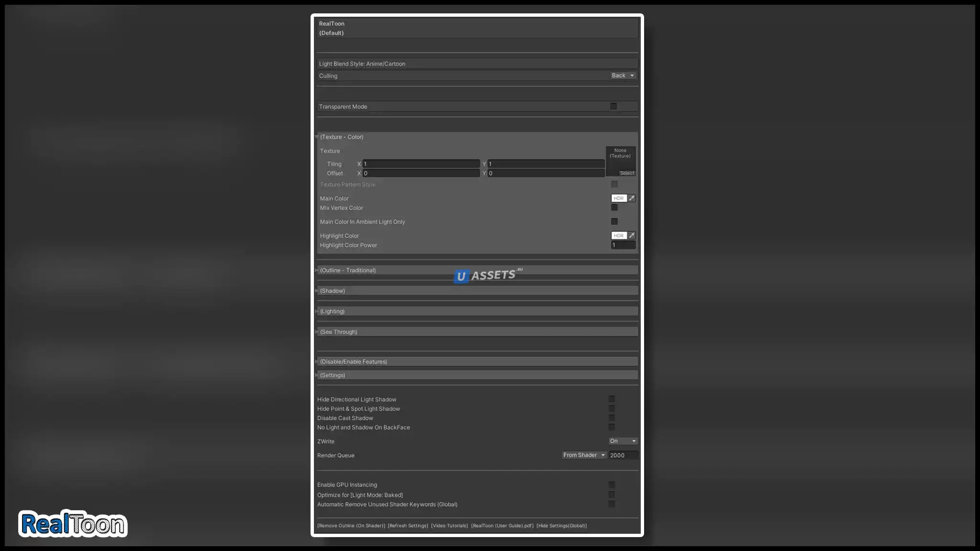Screen dimensions: 980x551
Task: Click Main Color eyedropper icon
Action: pyautogui.click(x=632, y=198)
